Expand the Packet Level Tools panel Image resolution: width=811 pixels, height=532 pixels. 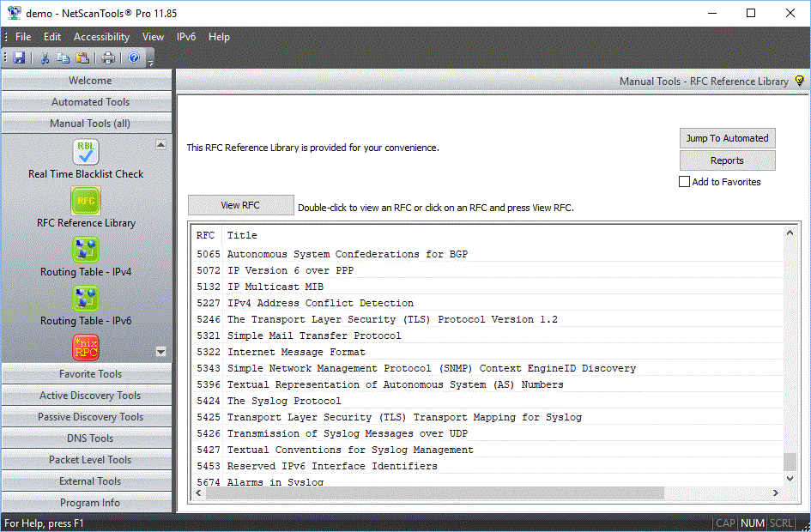pos(87,460)
